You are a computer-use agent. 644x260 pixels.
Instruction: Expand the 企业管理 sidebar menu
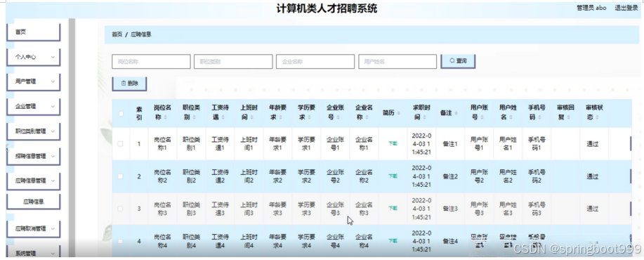34,106
